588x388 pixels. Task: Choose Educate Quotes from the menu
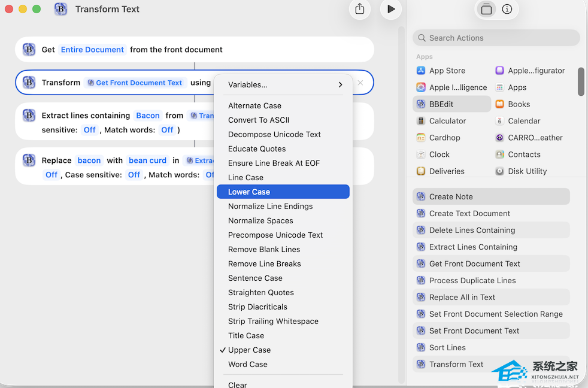pos(283,149)
